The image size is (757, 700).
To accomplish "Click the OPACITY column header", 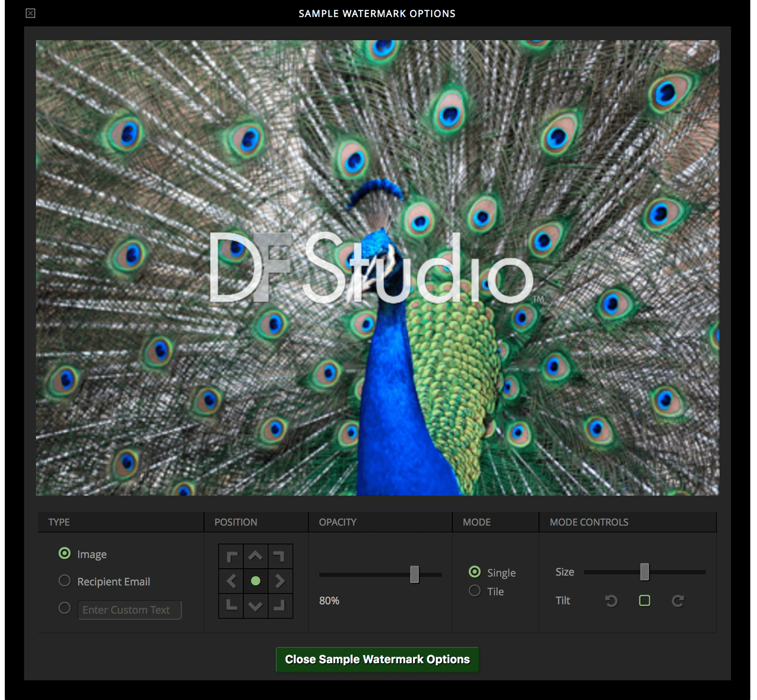I will click(x=338, y=522).
